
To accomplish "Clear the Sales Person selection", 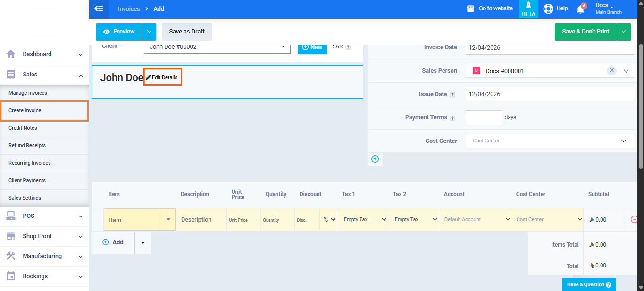I will click(611, 71).
